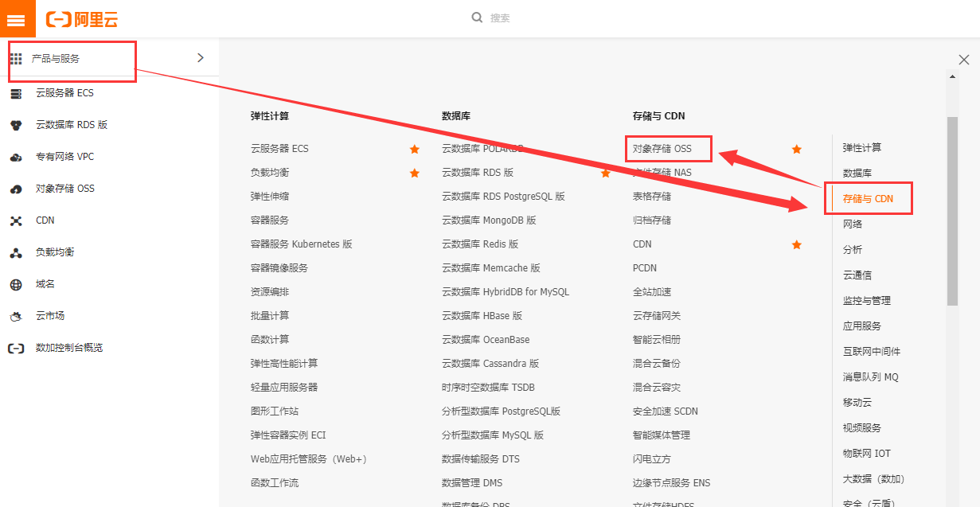Screen dimensions: 980x507
Task: Expand 产品与服务 with the chevron arrow
Action: 200,58
